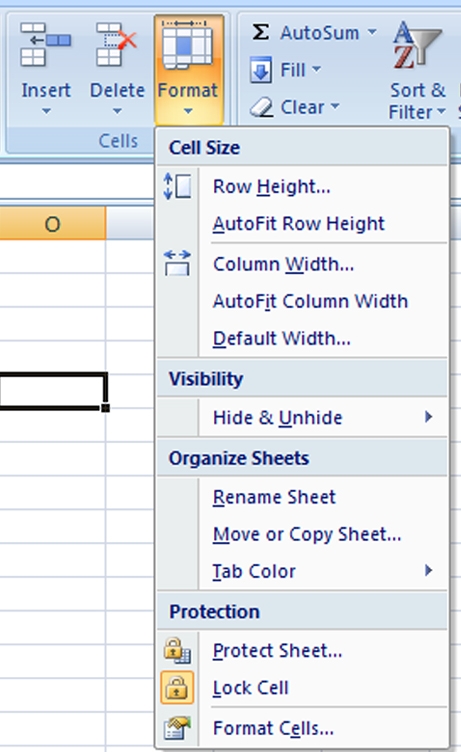Click the AutoSum sigma icon

pos(260,33)
